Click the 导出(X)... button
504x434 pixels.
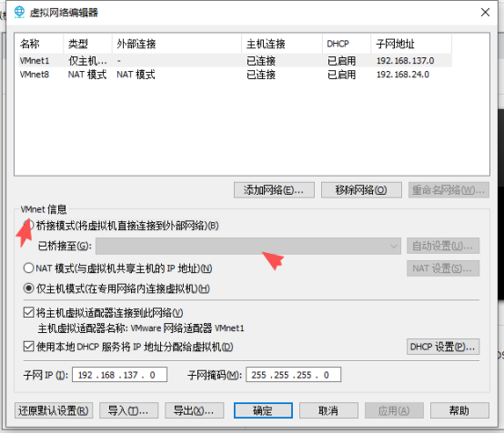click(x=194, y=410)
